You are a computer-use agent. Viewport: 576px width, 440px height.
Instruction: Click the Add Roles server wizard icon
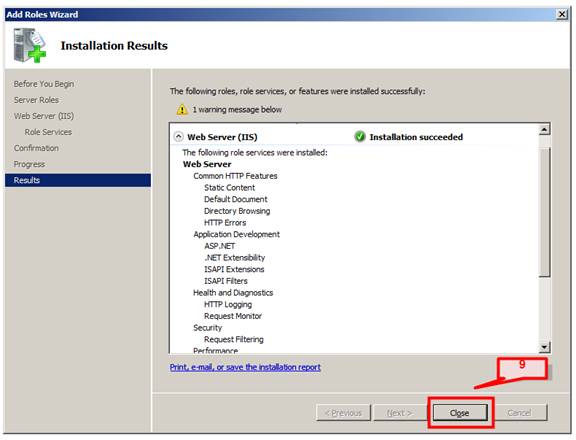tap(29, 45)
